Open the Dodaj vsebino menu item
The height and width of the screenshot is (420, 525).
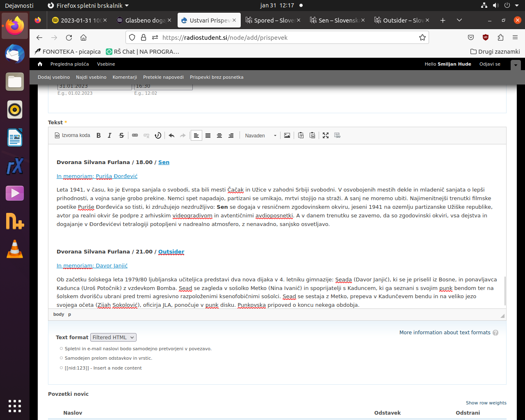pyautogui.click(x=54, y=77)
